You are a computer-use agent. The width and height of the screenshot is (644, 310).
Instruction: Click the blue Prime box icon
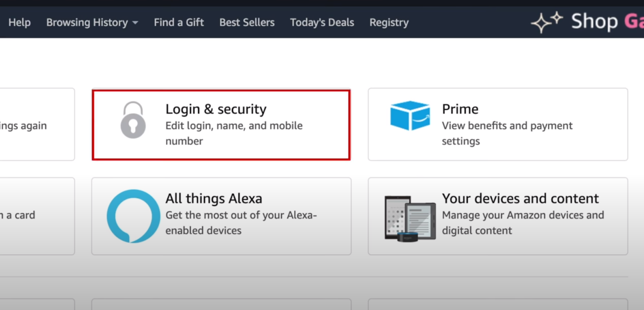410,115
